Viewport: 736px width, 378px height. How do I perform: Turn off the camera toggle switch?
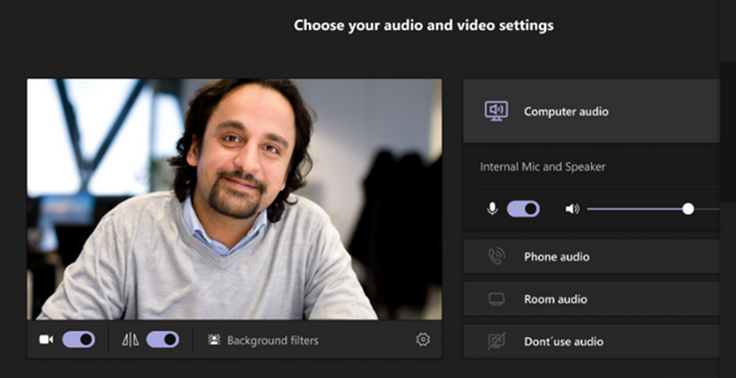78,339
